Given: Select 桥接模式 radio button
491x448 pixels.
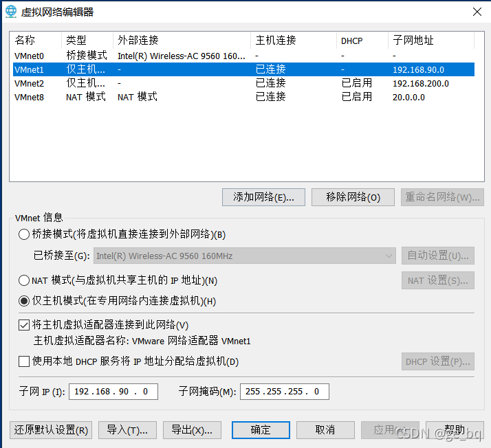Looking at the screenshot, I should point(24,234).
